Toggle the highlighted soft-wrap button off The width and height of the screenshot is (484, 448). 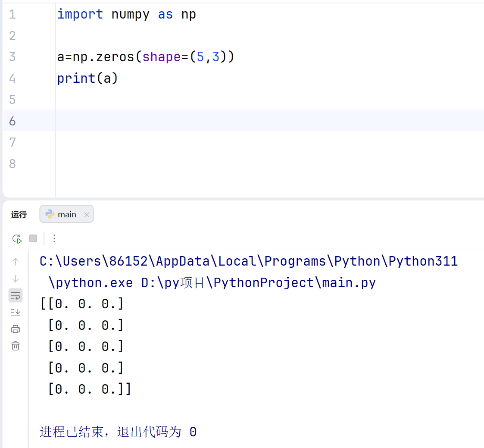[16, 295]
